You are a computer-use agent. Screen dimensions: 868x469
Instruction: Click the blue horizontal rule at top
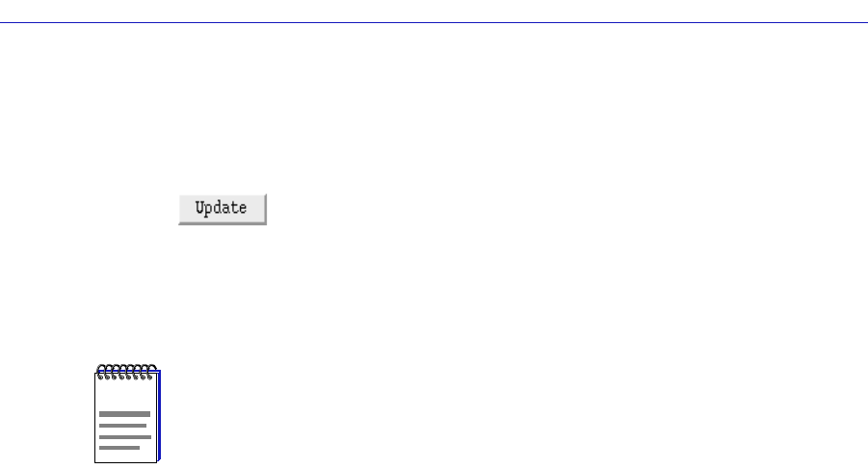click(x=434, y=23)
